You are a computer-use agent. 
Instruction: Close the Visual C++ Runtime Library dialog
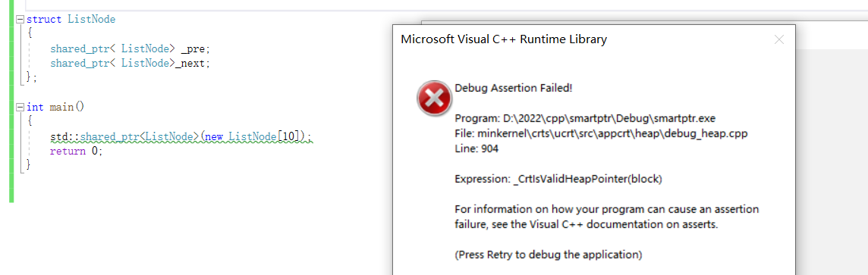point(779,39)
